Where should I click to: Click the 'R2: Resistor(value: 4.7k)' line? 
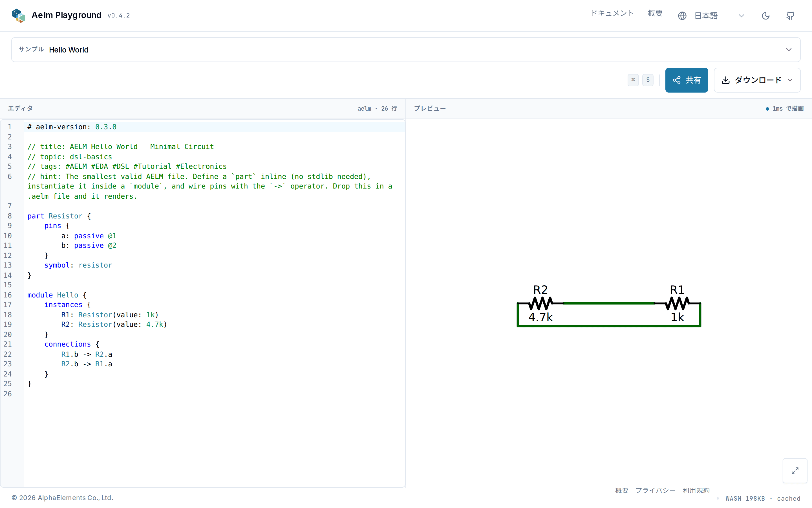[x=114, y=325]
